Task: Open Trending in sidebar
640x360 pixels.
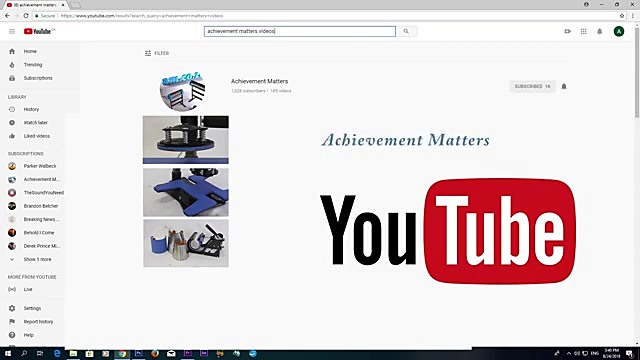Action: click(32, 65)
